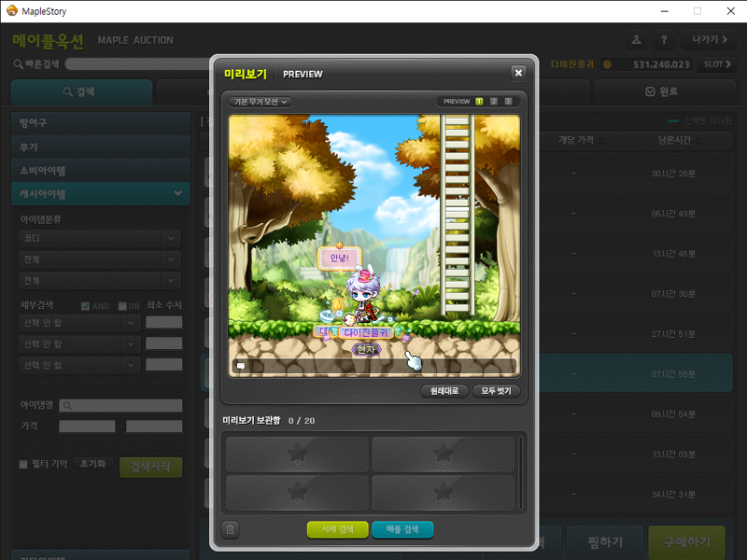Select the row with 05시간 49분 remaining
747x560 pixels.
[x=636, y=214]
